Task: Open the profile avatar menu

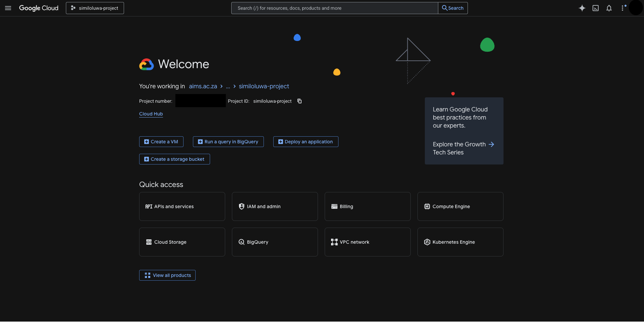Action: (x=636, y=8)
